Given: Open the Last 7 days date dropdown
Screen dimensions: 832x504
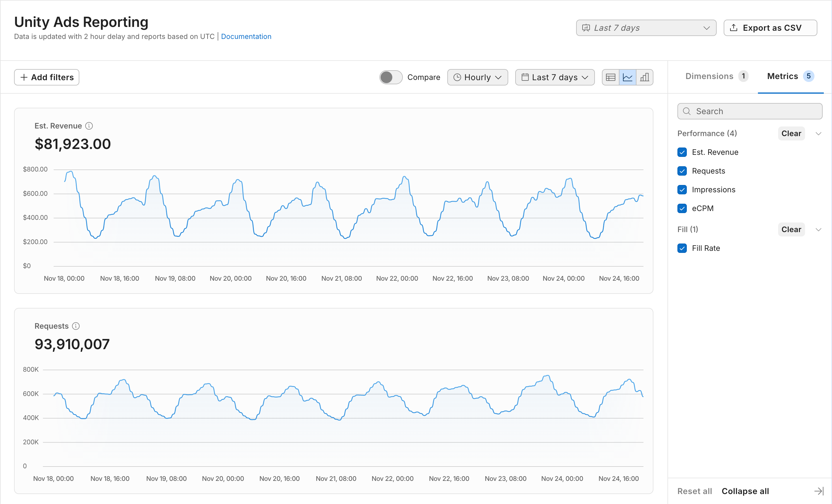Looking at the screenshot, I should pyautogui.click(x=554, y=77).
